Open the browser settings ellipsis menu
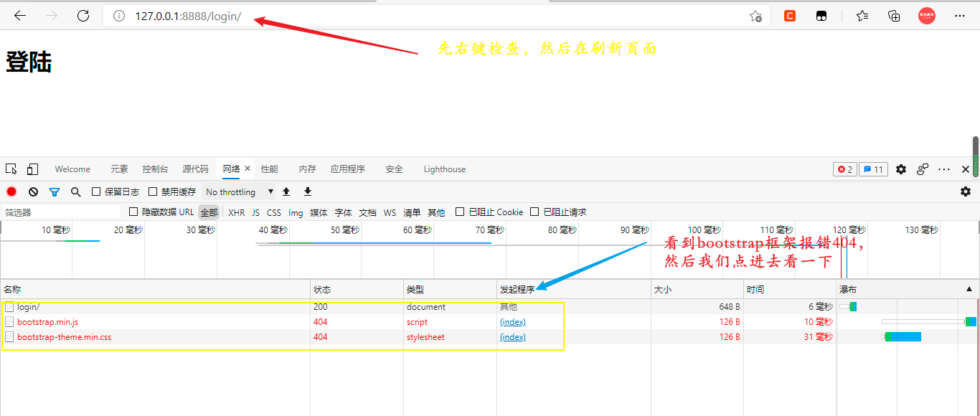 point(960,16)
